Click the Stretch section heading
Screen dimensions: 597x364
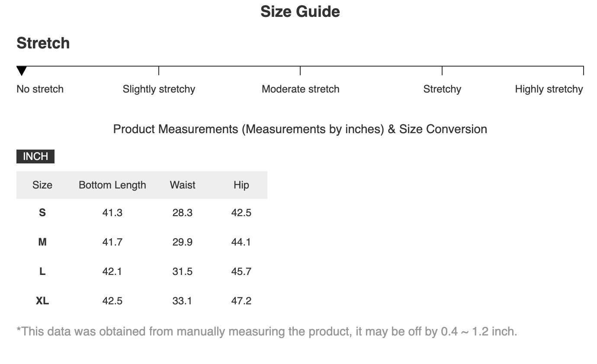coord(43,43)
